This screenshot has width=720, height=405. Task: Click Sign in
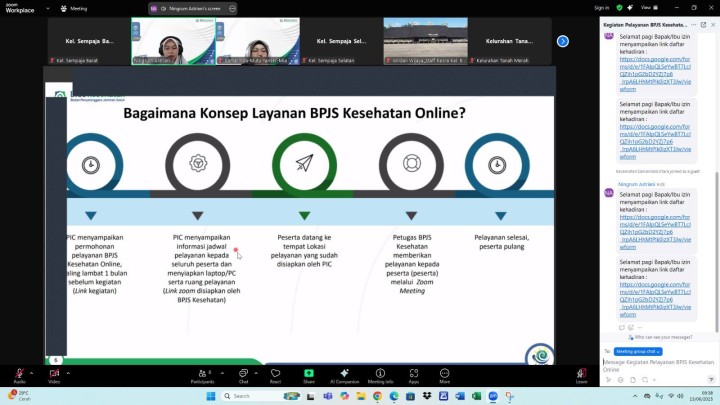click(602, 8)
